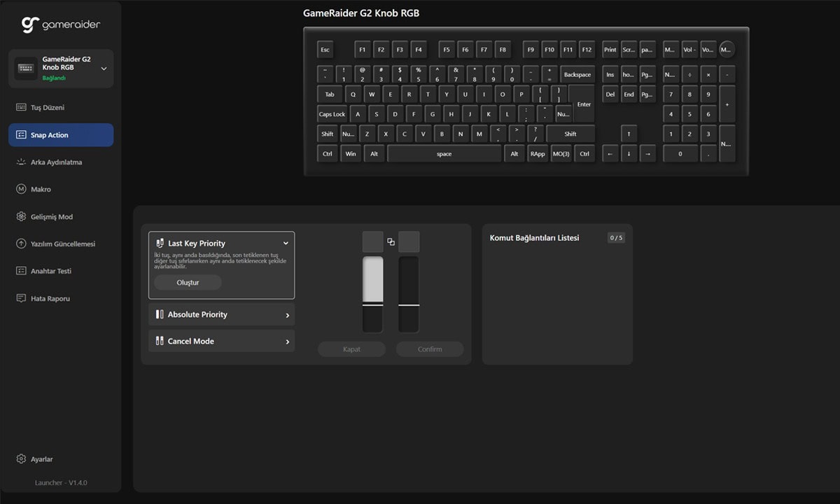This screenshot has width=840, height=504.
Task: Select the Scr... scroll lock key
Action: [629, 50]
